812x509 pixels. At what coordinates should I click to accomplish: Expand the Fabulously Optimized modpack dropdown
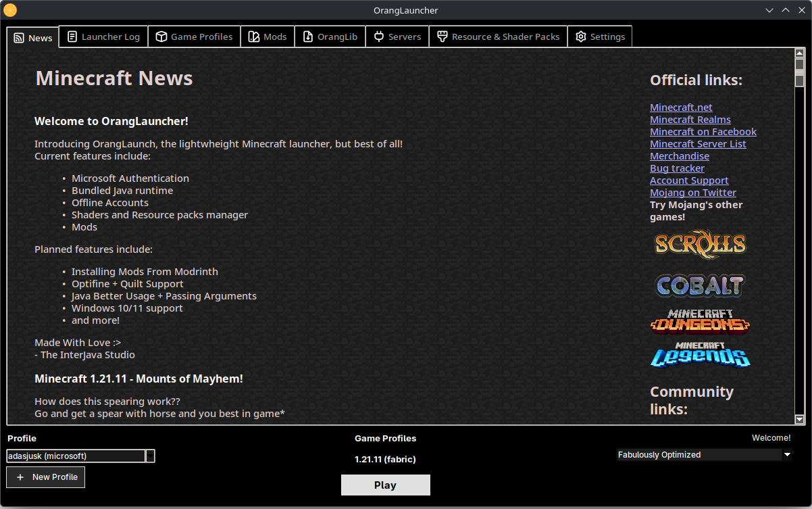coord(787,455)
